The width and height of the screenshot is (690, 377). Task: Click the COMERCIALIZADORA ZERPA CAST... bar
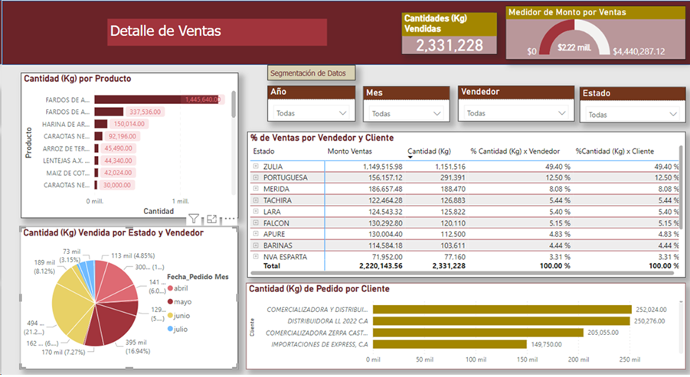[x=478, y=333]
